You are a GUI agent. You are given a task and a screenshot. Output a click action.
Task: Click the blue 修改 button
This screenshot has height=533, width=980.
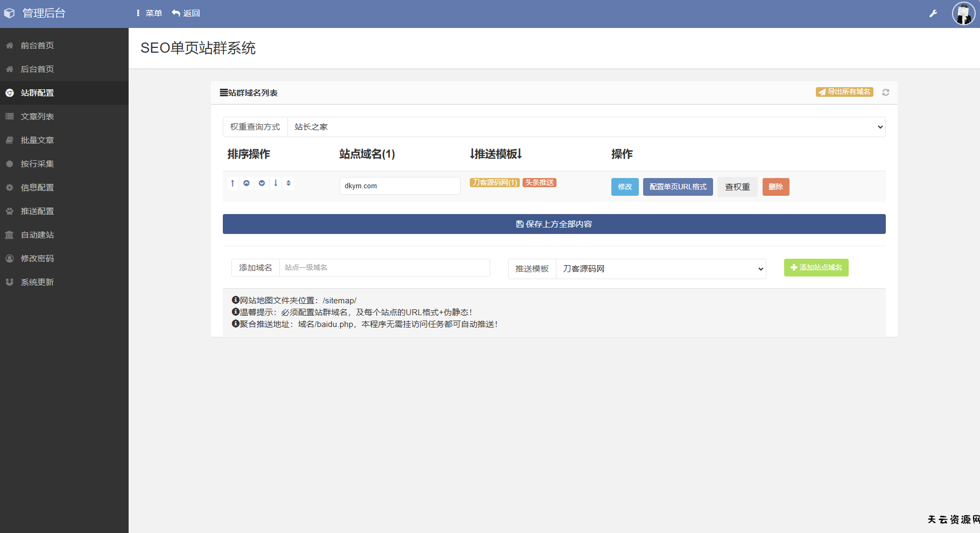[x=624, y=187]
